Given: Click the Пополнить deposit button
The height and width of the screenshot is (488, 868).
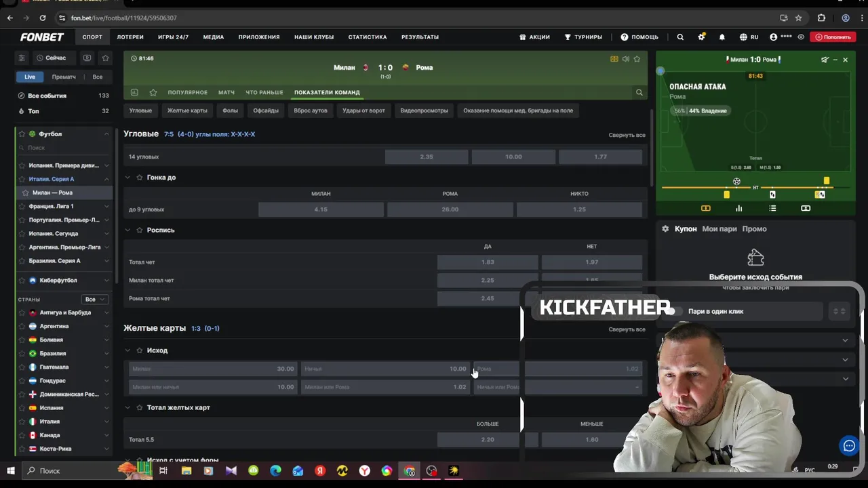Looking at the screenshot, I should 833,37.
